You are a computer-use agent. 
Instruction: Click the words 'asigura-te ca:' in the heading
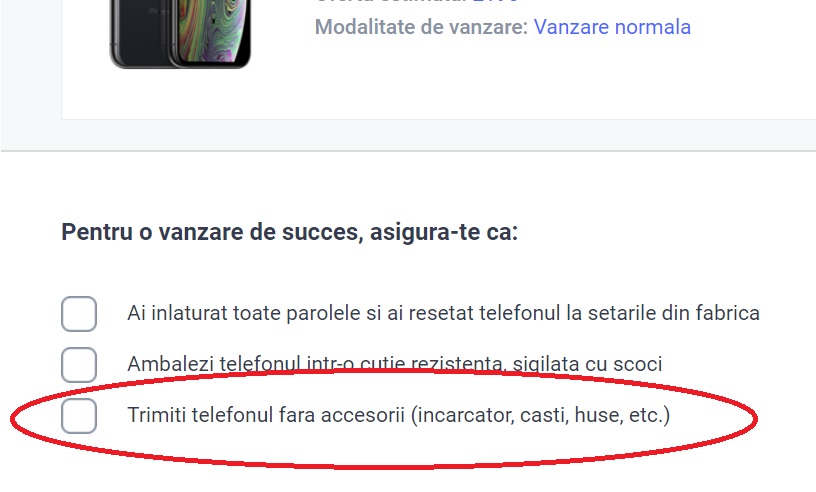point(444,232)
